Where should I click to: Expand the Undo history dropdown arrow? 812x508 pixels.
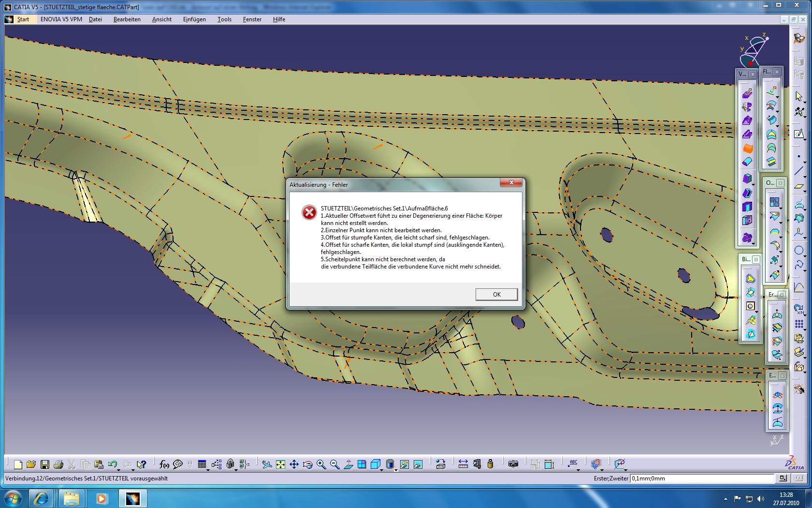pyautogui.click(x=119, y=470)
